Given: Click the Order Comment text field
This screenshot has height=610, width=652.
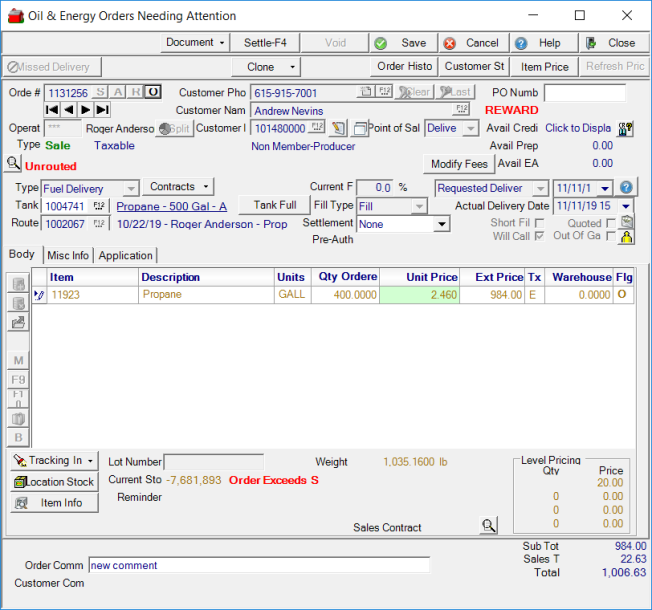Looking at the screenshot, I should pos(259,565).
